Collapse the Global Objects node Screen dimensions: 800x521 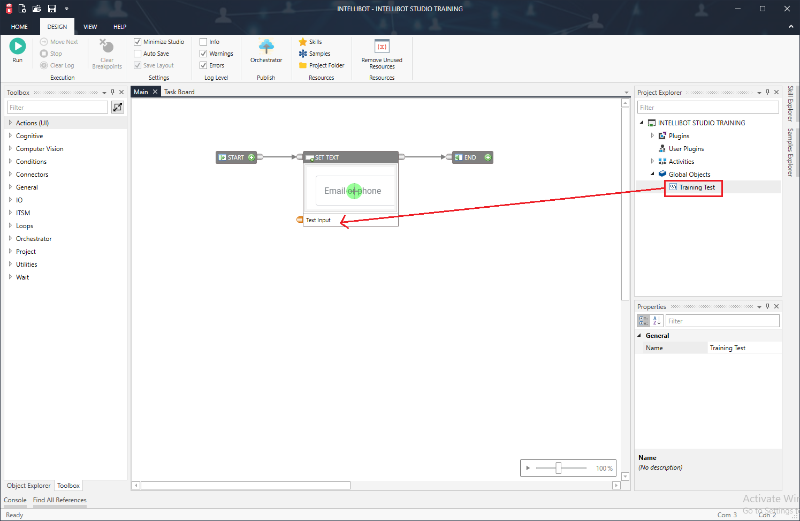pyautogui.click(x=652, y=174)
